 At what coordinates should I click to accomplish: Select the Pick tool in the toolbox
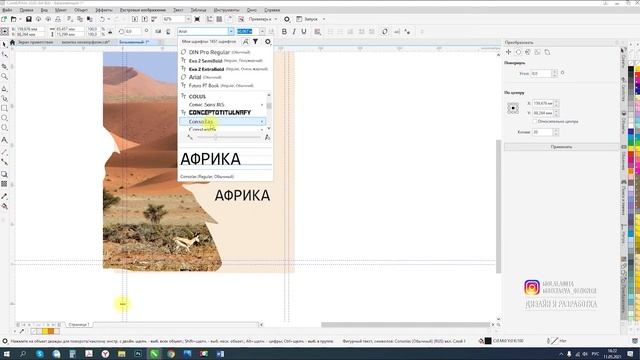point(4,44)
